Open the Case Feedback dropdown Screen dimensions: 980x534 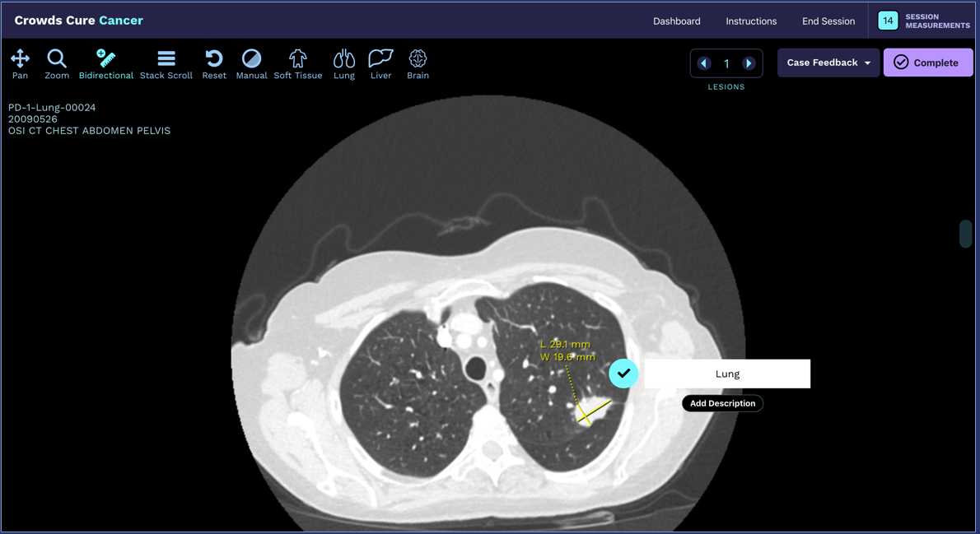828,63
